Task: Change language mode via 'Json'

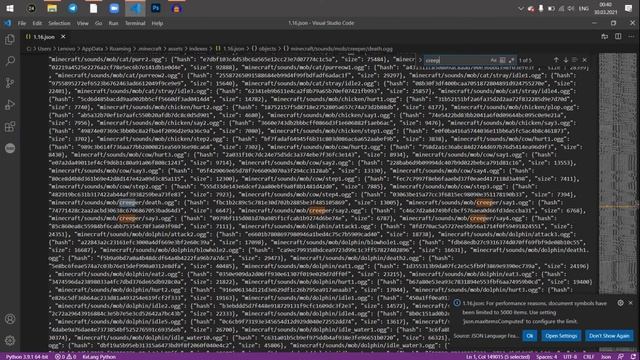Action: pyautogui.click(x=606, y=356)
